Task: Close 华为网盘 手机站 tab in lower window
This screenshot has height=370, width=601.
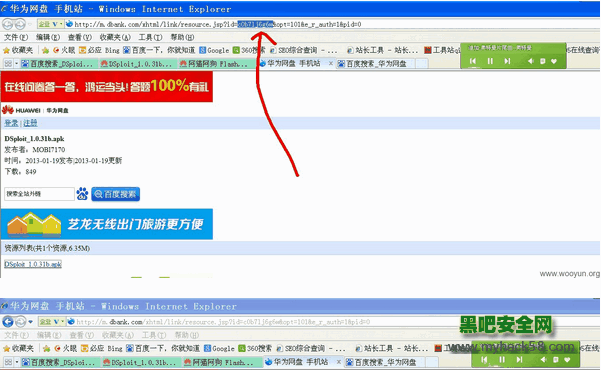Action: point(338,362)
